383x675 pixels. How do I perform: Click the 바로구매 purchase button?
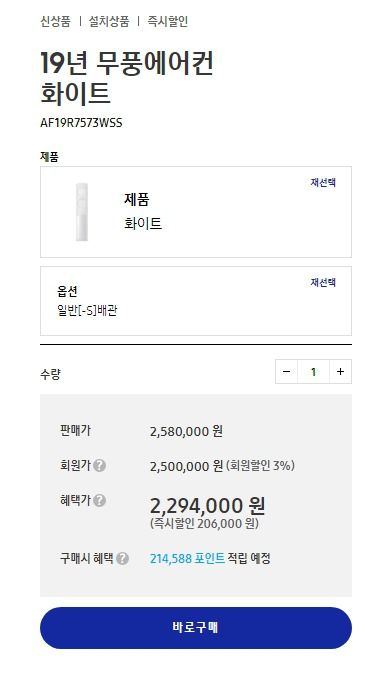tap(196, 628)
